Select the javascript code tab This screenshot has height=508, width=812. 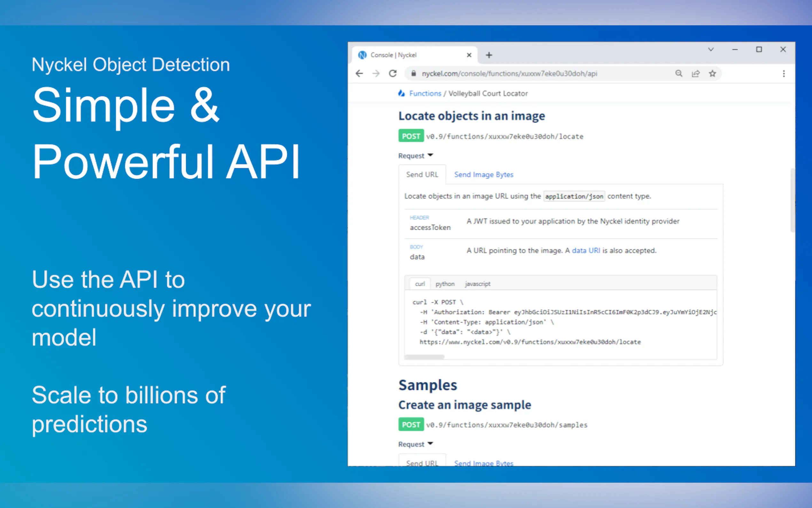477,284
